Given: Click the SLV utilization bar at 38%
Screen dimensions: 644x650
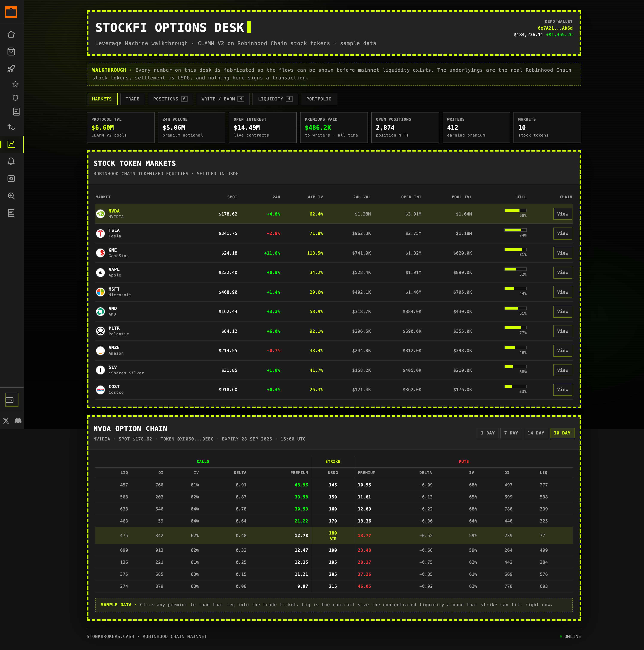Looking at the screenshot, I should click(x=515, y=366).
